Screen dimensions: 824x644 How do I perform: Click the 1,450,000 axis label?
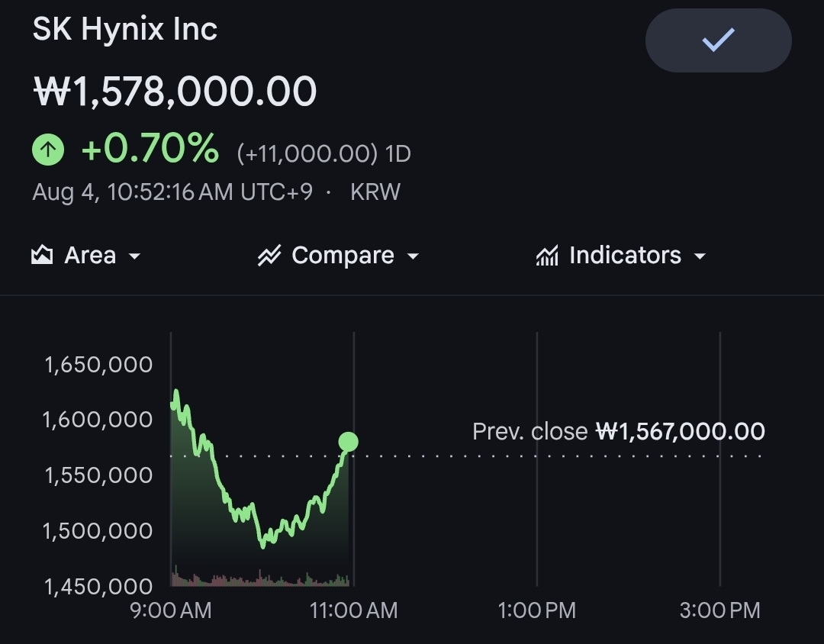98,587
